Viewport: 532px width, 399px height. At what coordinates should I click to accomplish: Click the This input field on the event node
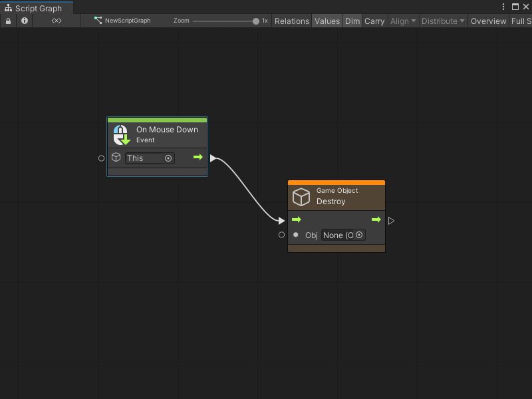[143, 158]
